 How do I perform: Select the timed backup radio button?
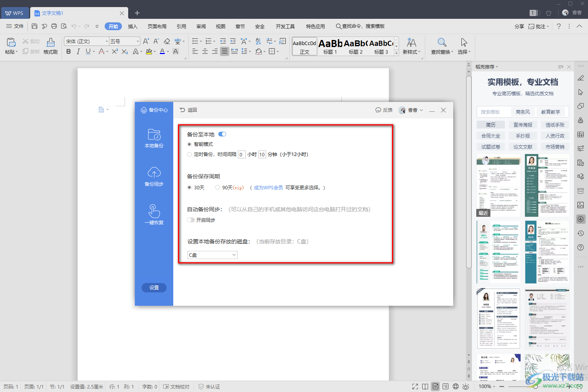[189, 154]
